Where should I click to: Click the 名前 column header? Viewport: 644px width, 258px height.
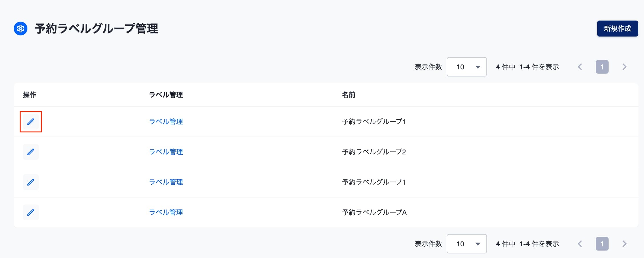[349, 95]
